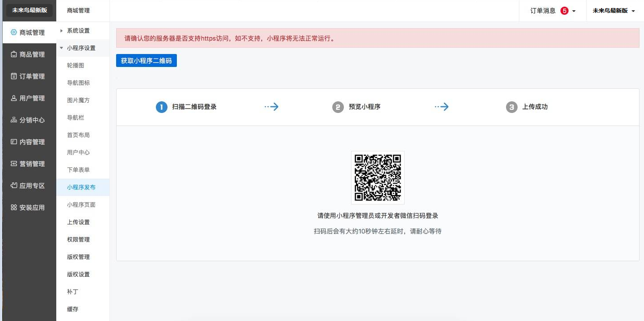Click the 分销中心 hierarchy icon
Image resolution: width=644 pixels, height=321 pixels.
pyautogui.click(x=14, y=120)
